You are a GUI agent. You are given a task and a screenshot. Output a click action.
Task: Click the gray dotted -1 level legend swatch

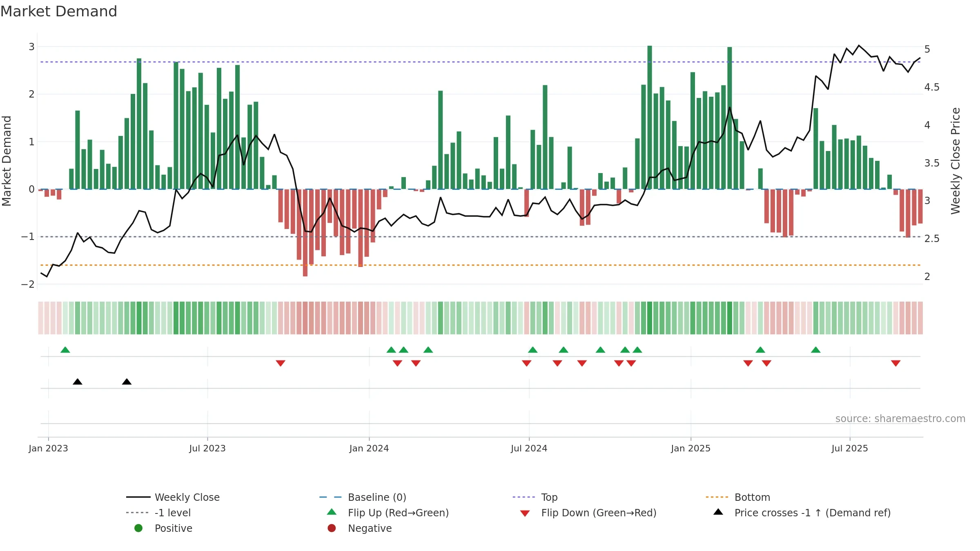[137, 513]
